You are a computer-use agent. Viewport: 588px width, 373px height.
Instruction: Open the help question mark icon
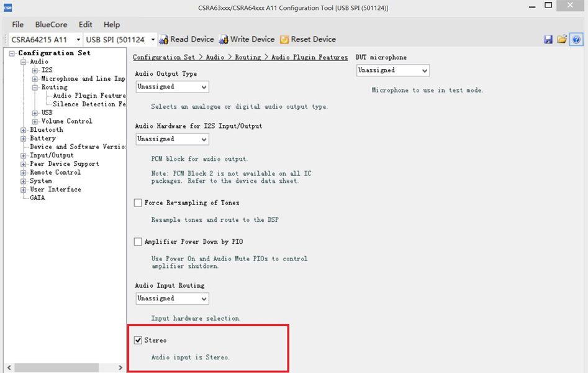[x=576, y=39]
